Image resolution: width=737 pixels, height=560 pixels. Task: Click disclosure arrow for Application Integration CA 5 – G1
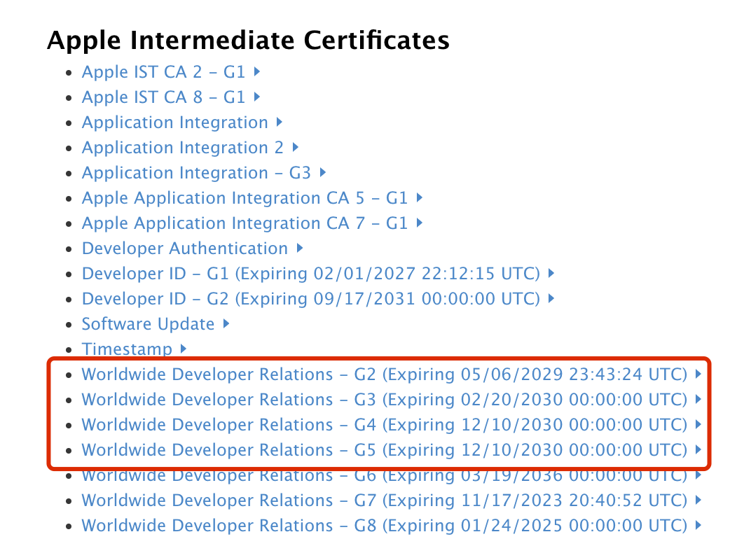coord(419,197)
